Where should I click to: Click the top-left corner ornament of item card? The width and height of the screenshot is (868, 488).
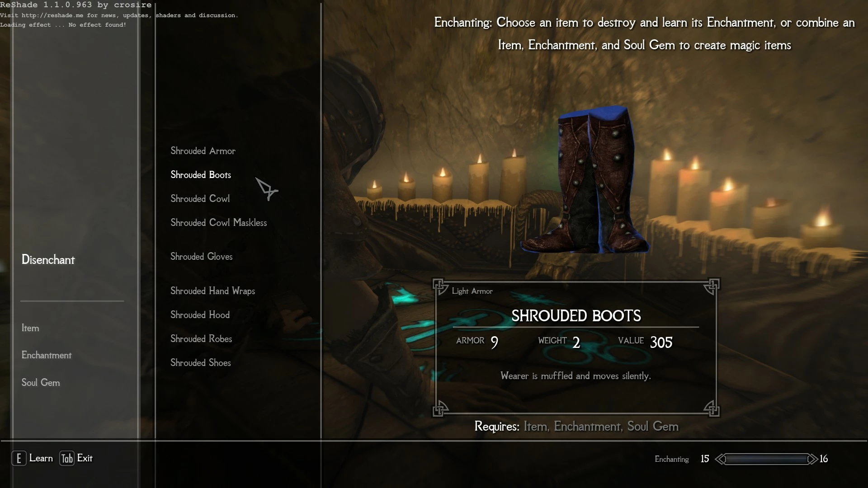point(440,286)
